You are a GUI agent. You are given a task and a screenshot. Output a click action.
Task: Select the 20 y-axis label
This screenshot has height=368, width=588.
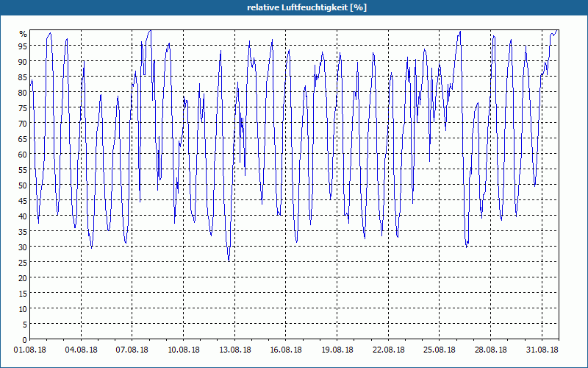pyautogui.click(x=23, y=278)
